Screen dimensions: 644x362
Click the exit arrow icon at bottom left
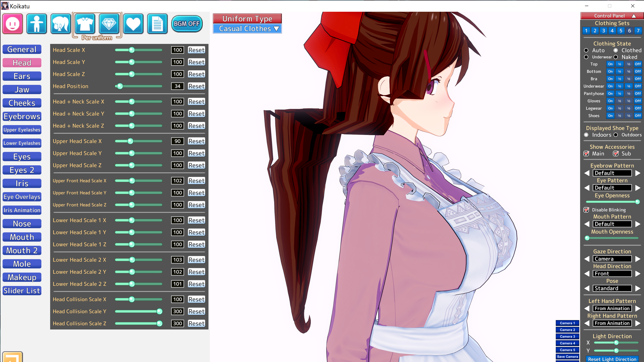tap(13, 357)
